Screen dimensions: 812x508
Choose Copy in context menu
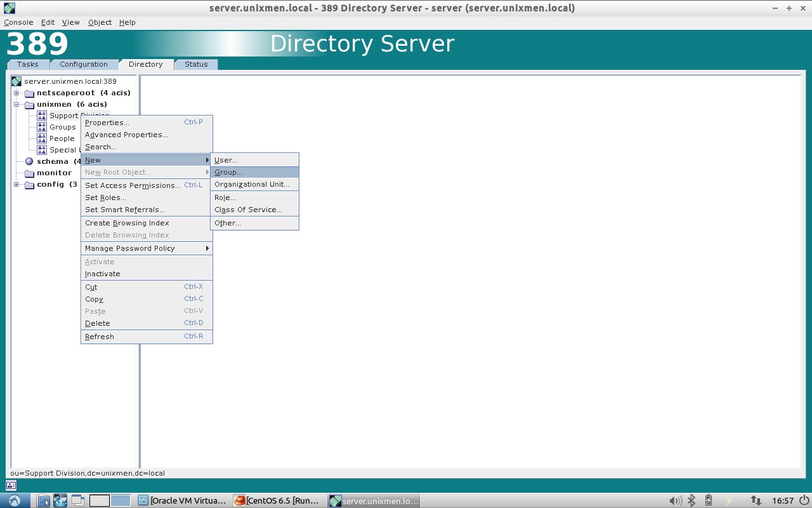point(147,299)
